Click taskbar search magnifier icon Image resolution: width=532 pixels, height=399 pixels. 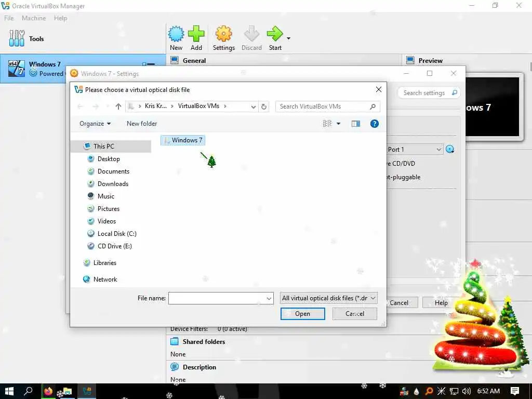pos(28,391)
